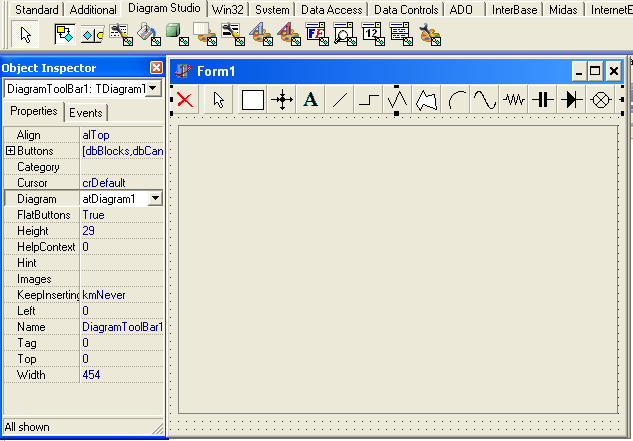Insert the crossed-circle lamp symbol
The width and height of the screenshot is (633, 441).
coord(601,100)
